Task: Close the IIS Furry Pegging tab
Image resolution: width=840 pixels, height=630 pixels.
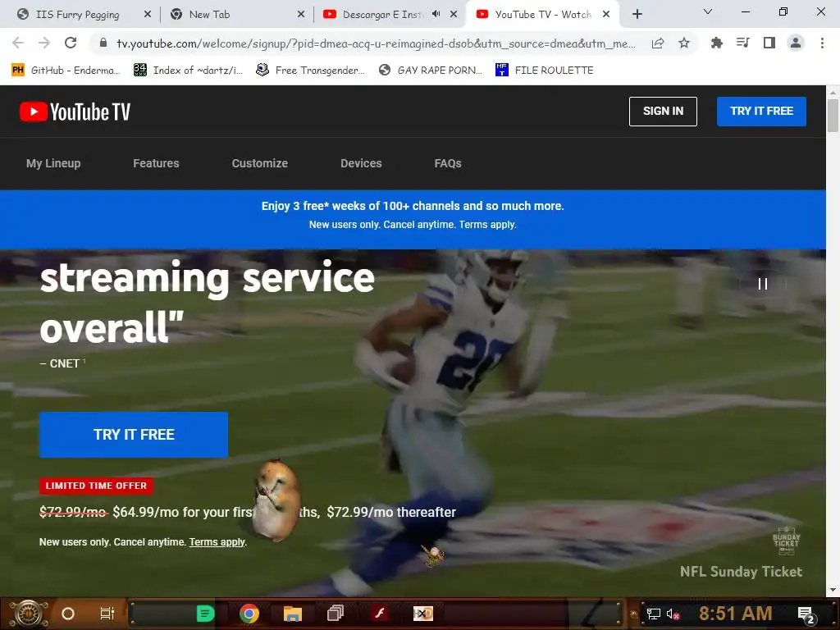Action: coord(148,15)
